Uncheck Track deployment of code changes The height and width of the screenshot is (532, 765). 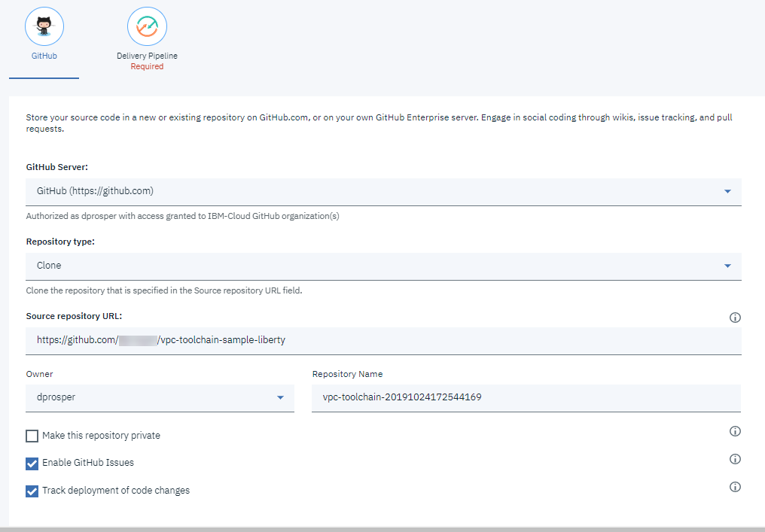[x=32, y=491]
